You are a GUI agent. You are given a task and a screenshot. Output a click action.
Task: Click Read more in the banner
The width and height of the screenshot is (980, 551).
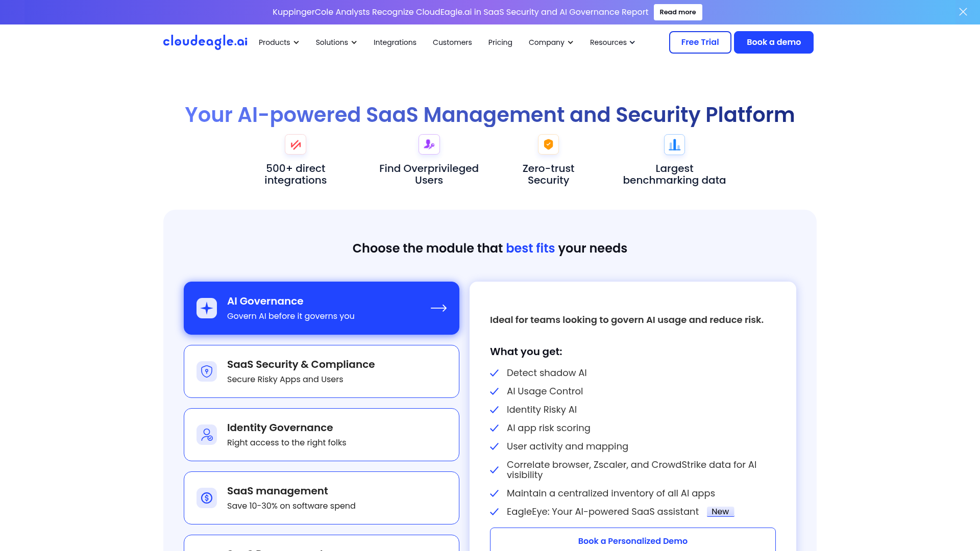coord(677,12)
